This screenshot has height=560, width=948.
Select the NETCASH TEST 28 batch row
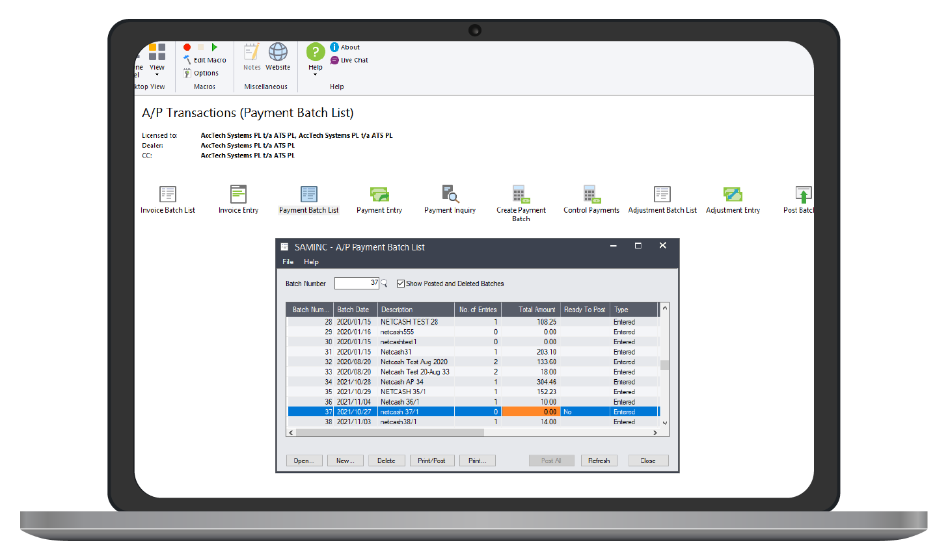click(473, 322)
